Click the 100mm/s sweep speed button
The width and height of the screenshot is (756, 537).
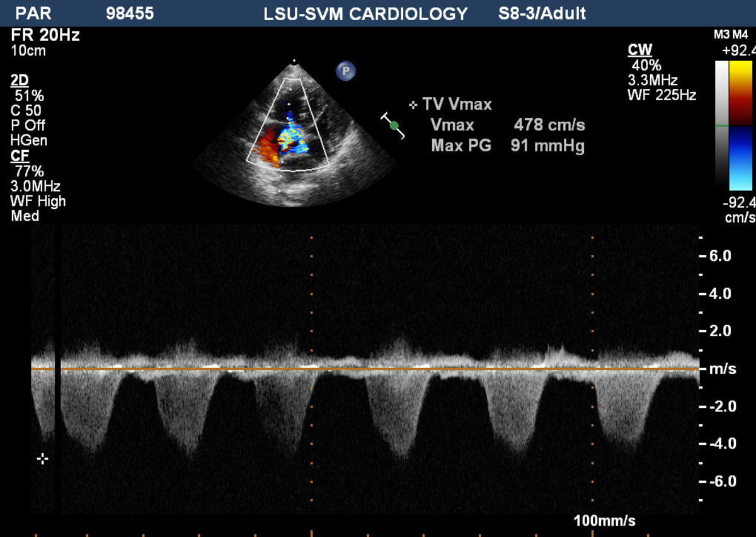tap(605, 521)
